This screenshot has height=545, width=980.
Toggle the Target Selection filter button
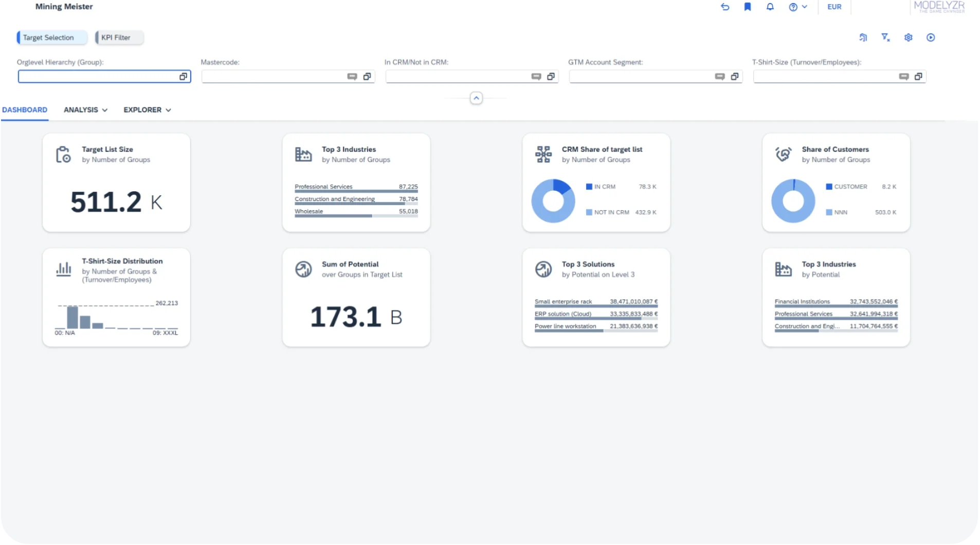coord(48,38)
